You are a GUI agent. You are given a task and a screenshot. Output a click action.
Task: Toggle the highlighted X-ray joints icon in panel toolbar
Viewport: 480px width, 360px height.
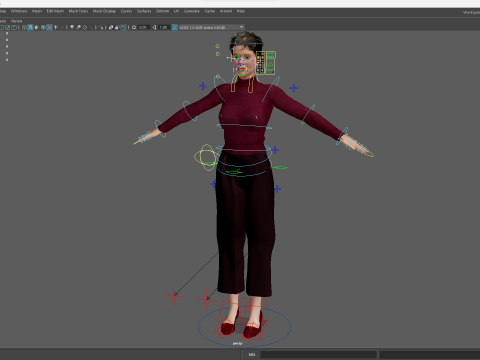pos(123,27)
